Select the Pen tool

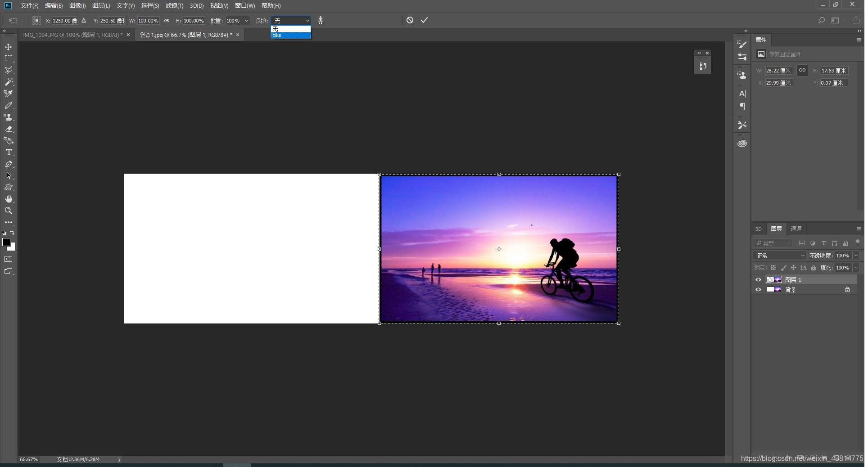click(x=9, y=164)
